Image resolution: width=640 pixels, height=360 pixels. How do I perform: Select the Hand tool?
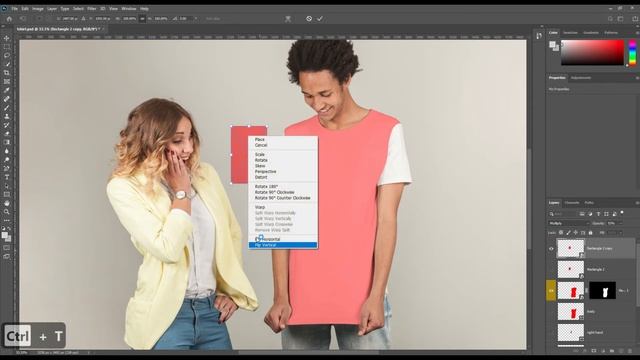click(x=7, y=203)
